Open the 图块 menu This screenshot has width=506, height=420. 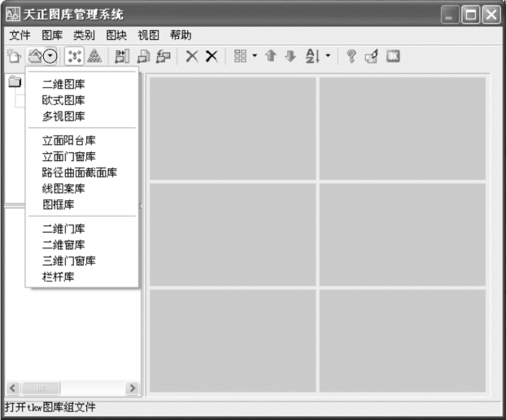(116, 35)
